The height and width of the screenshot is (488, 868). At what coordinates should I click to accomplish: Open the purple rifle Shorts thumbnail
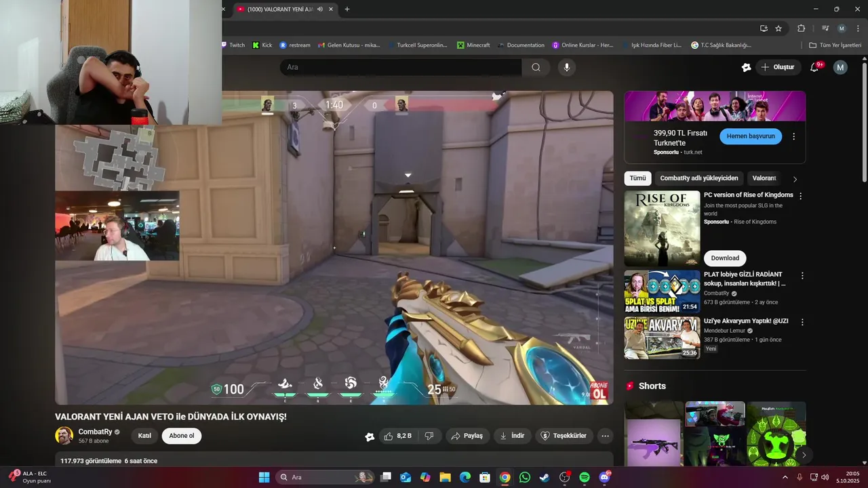[x=654, y=434]
